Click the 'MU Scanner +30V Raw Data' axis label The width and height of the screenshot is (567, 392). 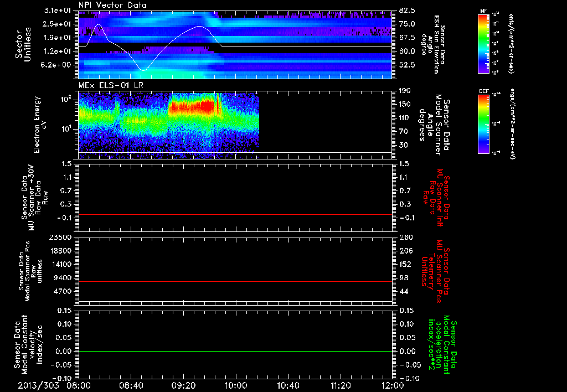tap(35, 198)
